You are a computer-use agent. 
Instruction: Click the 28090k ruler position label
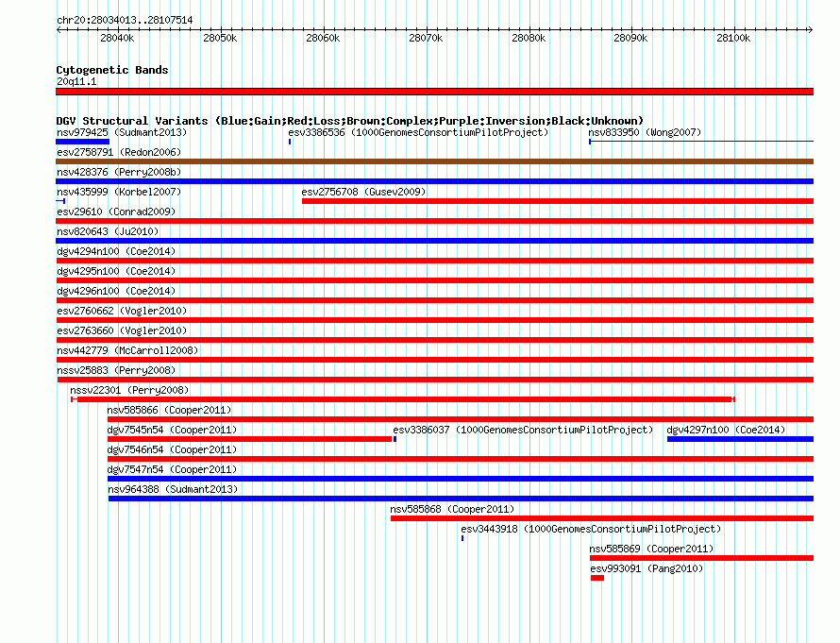point(630,38)
